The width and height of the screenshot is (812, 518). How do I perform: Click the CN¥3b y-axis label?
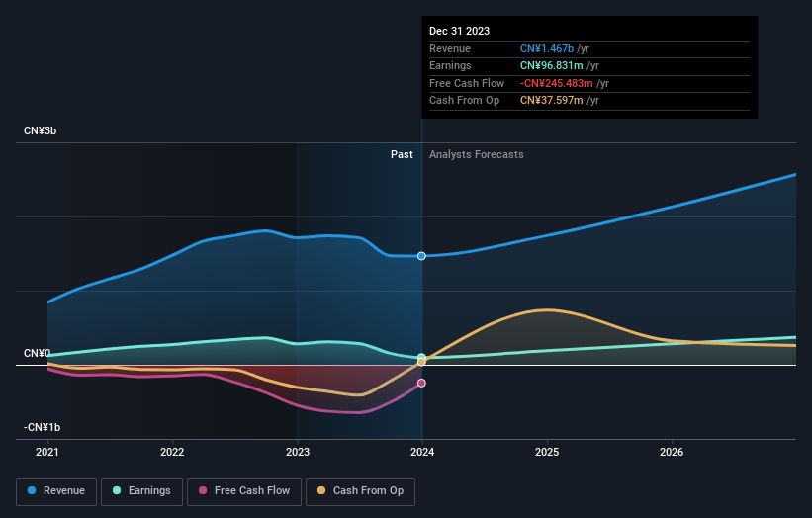pyautogui.click(x=40, y=130)
